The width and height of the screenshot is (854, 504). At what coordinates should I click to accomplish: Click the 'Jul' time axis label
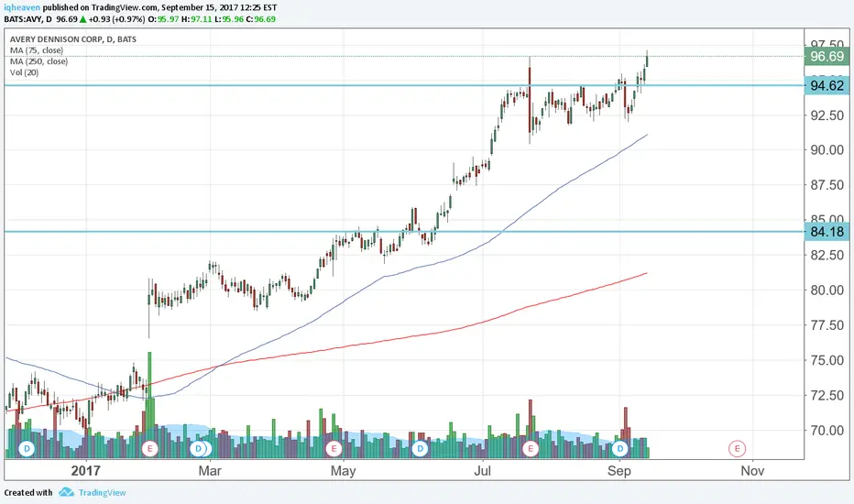coord(482,470)
